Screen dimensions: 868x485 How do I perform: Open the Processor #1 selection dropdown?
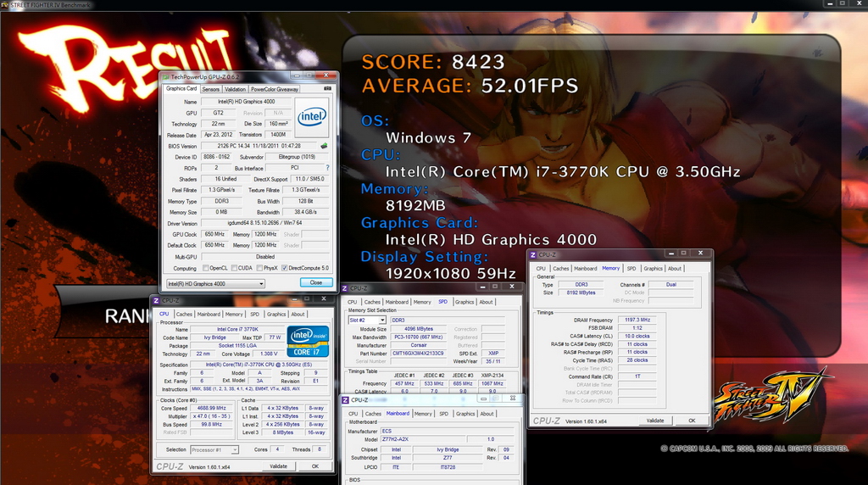pos(214,449)
